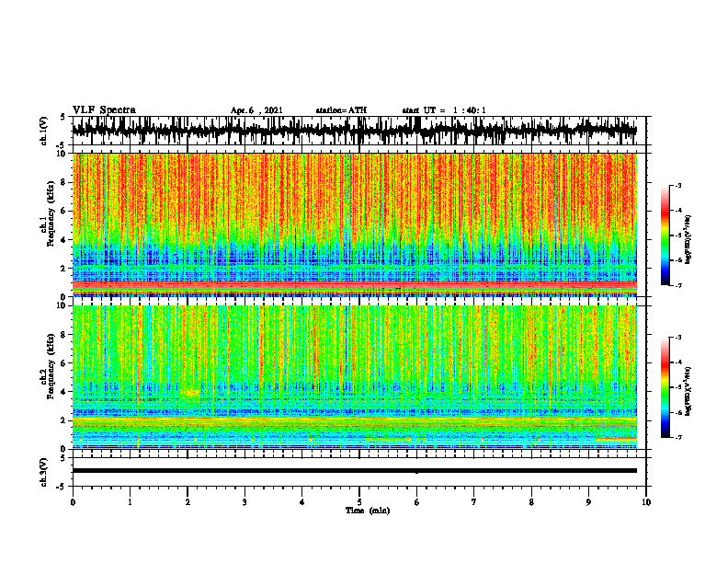Viewport: 728px width, 563px height.
Task: Click time tick label "6" on bottom axis
Action: click(416, 502)
